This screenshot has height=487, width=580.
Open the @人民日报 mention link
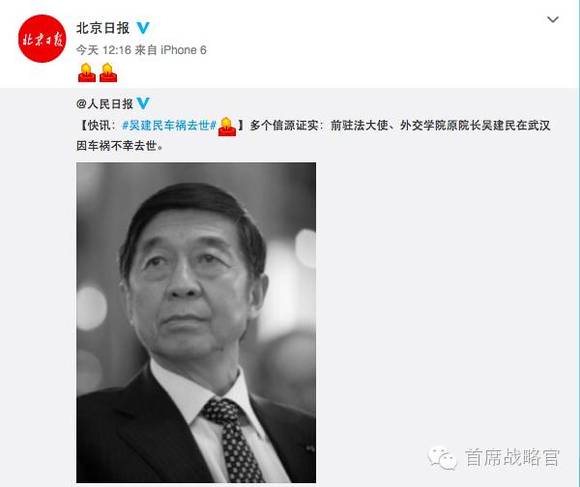click(x=104, y=104)
